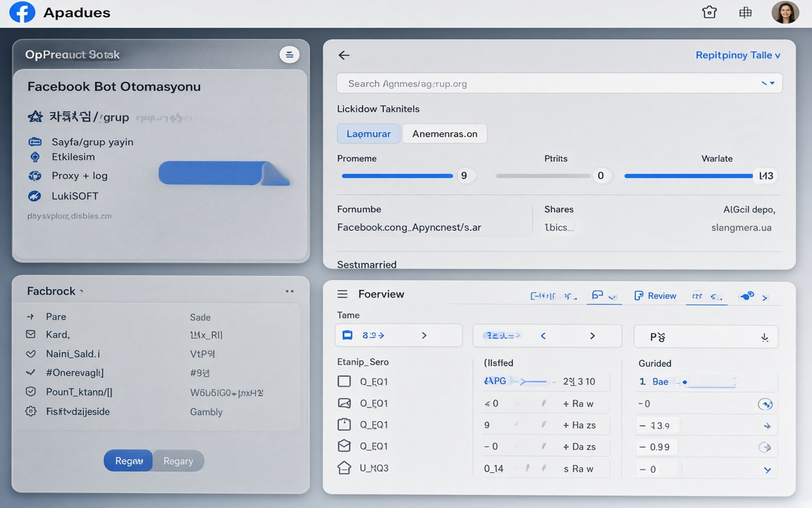Click the Ibics_ text under Shares
Image resolution: width=812 pixels, height=508 pixels.
560,228
